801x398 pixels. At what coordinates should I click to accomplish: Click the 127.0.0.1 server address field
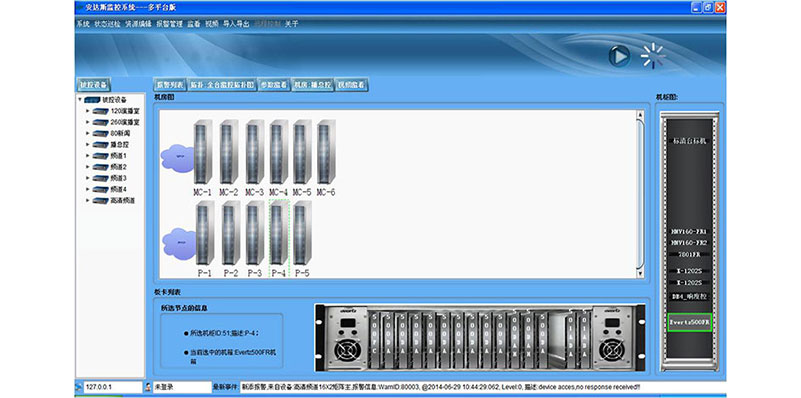tap(113, 387)
